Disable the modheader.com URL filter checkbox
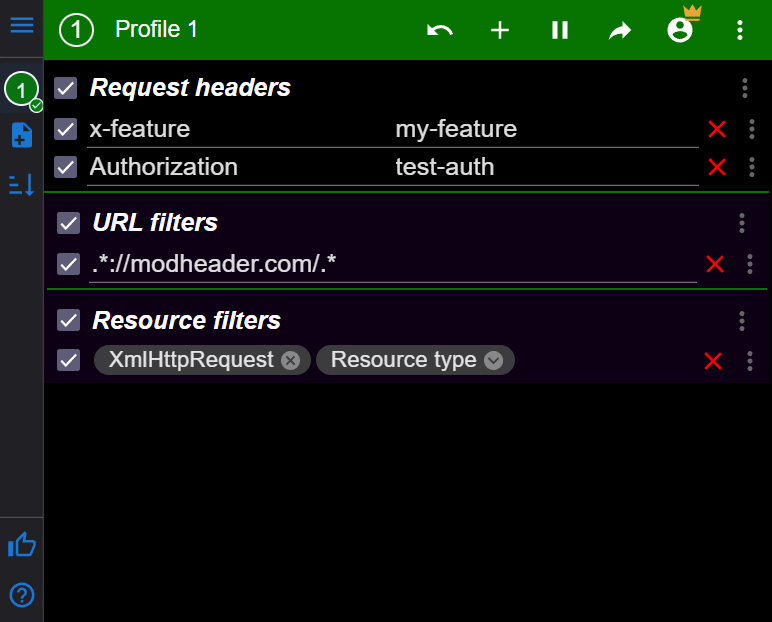The height and width of the screenshot is (622, 772). pos(68,264)
